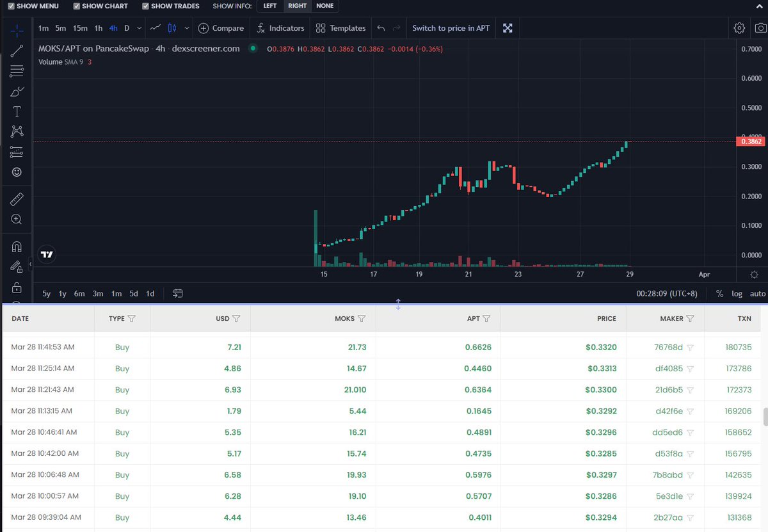Select the Brush drawing tool
This screenshot has height=532, width=768.
(x=17, y=92)
